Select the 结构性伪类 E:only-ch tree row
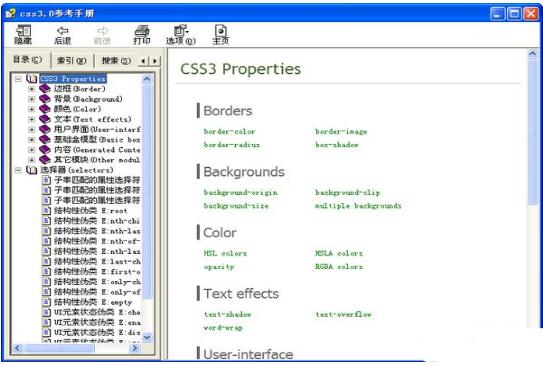 coord(91,282)
